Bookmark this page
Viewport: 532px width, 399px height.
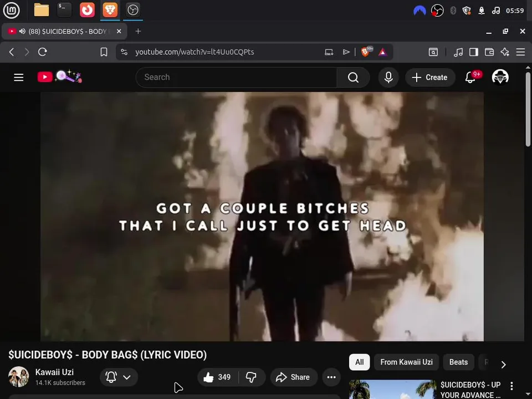[x=104, y=52]
